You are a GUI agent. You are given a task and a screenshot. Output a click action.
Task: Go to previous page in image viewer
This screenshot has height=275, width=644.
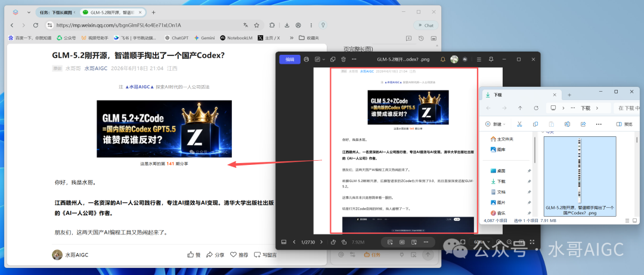pyautogui.click(x=294, y=242)
